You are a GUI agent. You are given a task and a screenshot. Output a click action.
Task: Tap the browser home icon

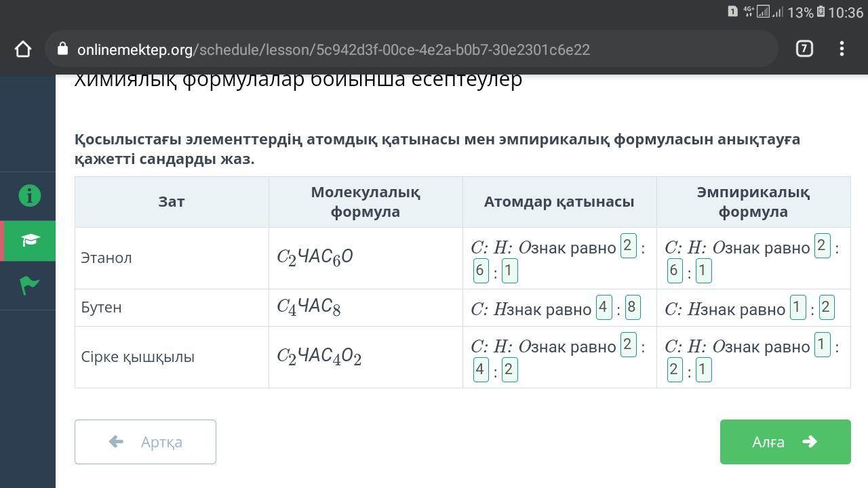[23, 49]
